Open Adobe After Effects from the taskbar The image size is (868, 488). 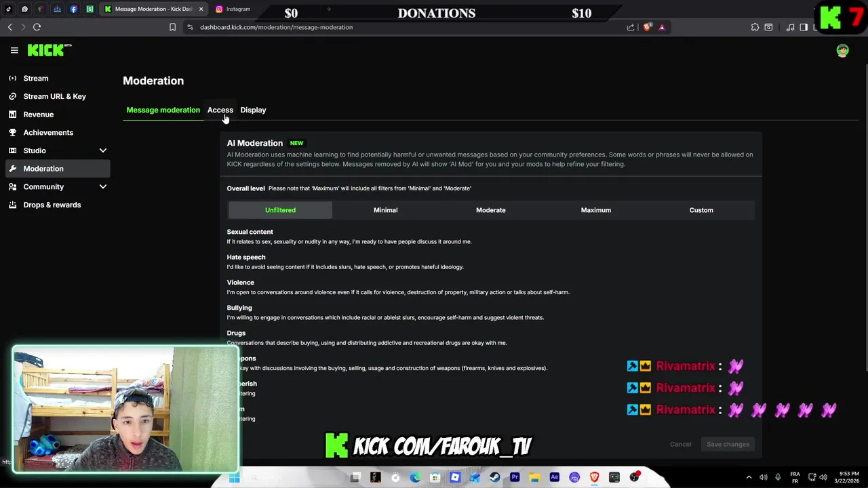tap(554, 477)
